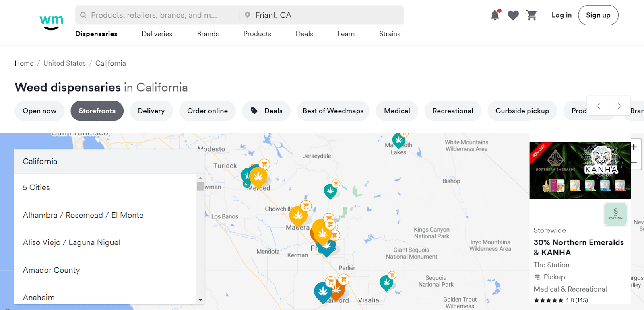Click the city list scroll-down arrow

tap(200, 300)
